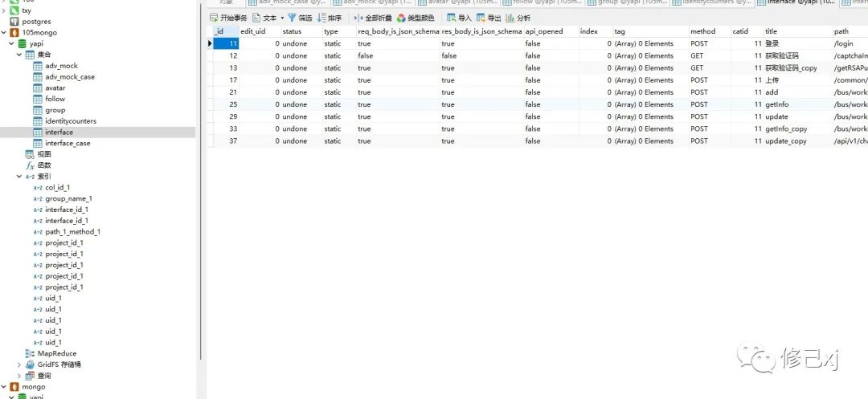868x399 pixels.
Task: Click the 导出 (Export) toolbar icon
Action: click(x=481, y=18)
